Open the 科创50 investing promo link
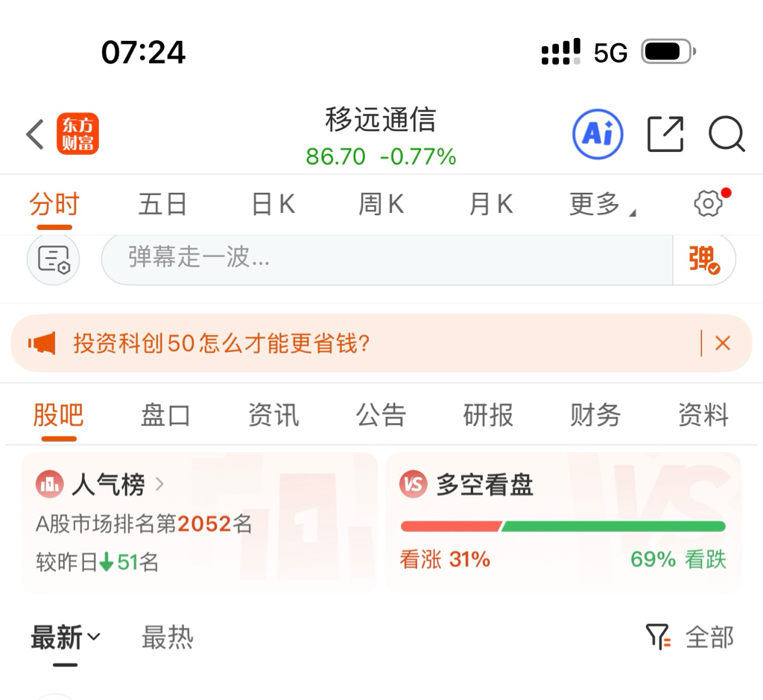Viewport: 763px width, 700px height. [x=221, y=343]
